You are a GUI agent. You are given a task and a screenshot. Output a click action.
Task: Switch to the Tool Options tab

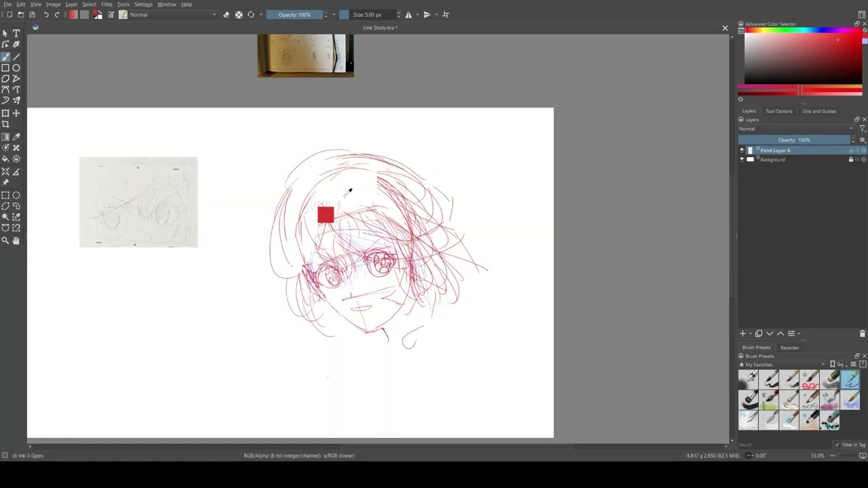778,111
